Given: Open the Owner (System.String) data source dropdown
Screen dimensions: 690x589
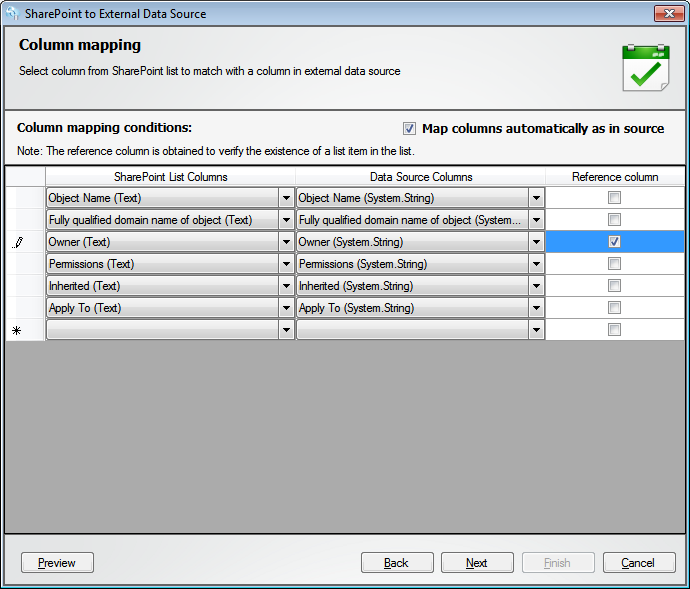Looking at the screenshot, I should (536, 242).
